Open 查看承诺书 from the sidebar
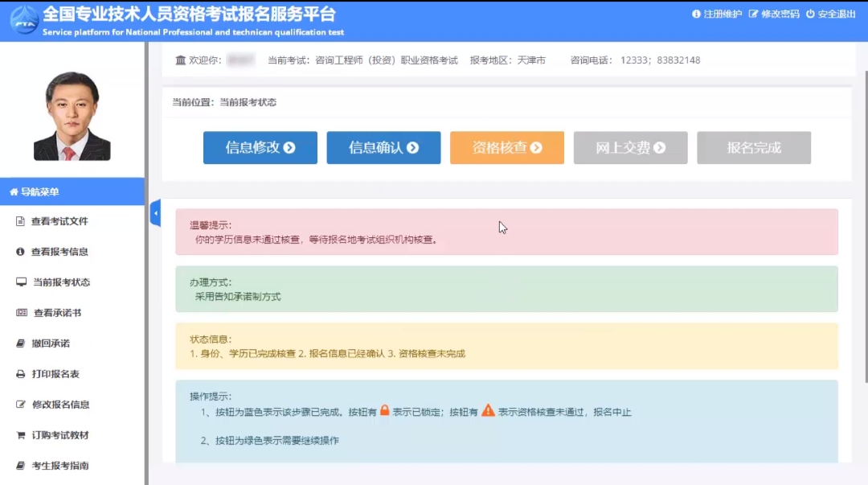The image size is (868, 485). click(x=57, y=313)
